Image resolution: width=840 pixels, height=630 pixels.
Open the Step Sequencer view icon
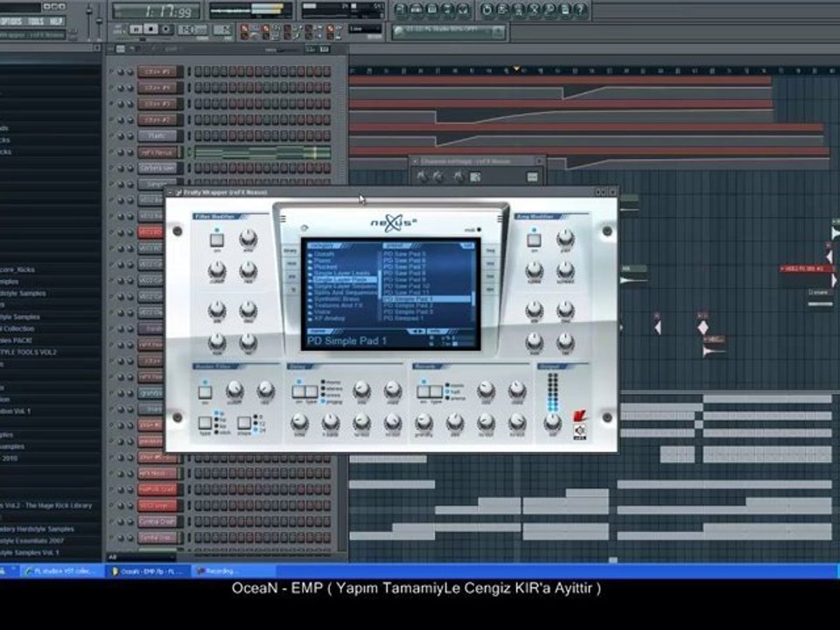[416, 10]
